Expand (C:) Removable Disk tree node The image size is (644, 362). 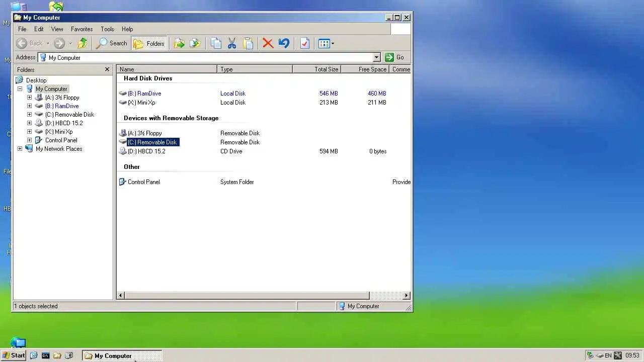tap(29, 115)
